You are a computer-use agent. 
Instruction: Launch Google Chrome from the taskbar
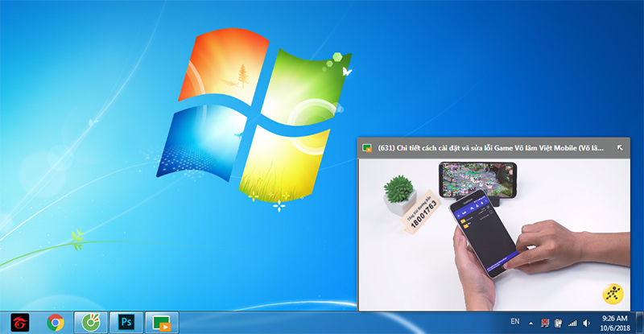click(x=56, y=323)
